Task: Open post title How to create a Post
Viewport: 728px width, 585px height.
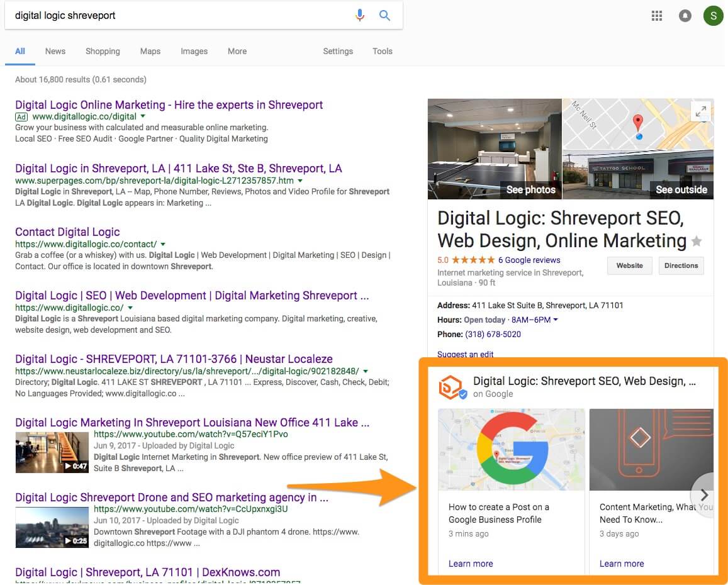Action: click(x=498, y=513)
